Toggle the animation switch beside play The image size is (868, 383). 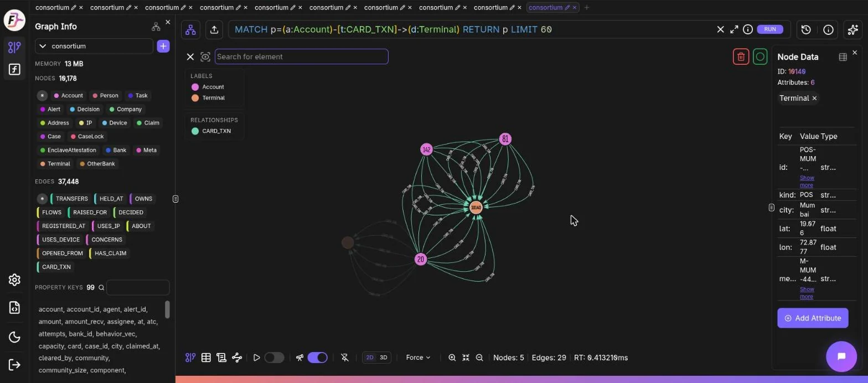(274, 358)
